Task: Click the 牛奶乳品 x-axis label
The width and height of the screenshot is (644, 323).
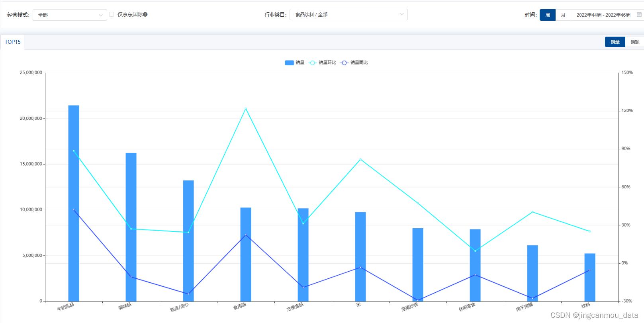Action: (x=66, y=307)
